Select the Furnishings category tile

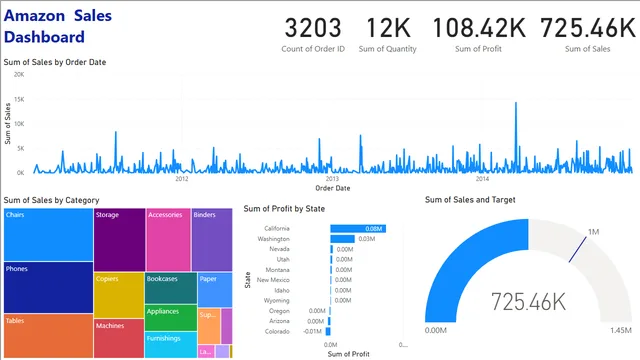tap(171, 345)
